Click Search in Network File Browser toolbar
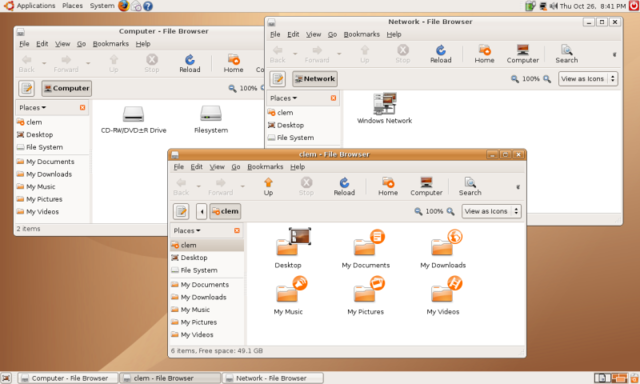Image resolution: width=640 pixels, height=384 pixels. tap(567, 54)
